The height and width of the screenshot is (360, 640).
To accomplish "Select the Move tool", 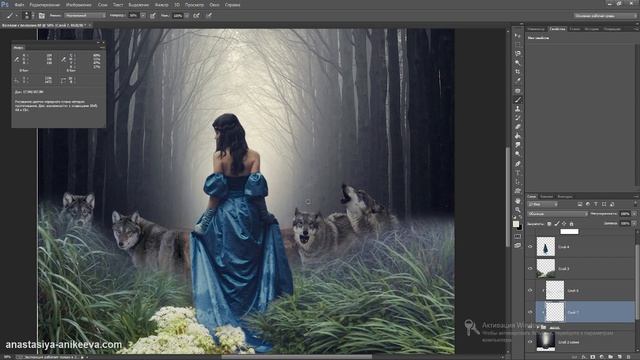I will click(x=518, y=36).
